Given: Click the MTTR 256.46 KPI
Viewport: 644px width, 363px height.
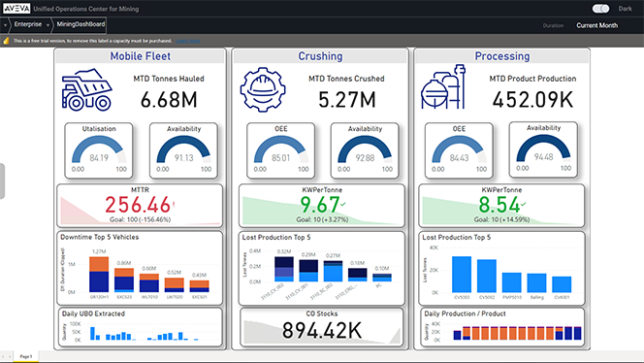Looking at the screenshot, I should pos(140,206).
